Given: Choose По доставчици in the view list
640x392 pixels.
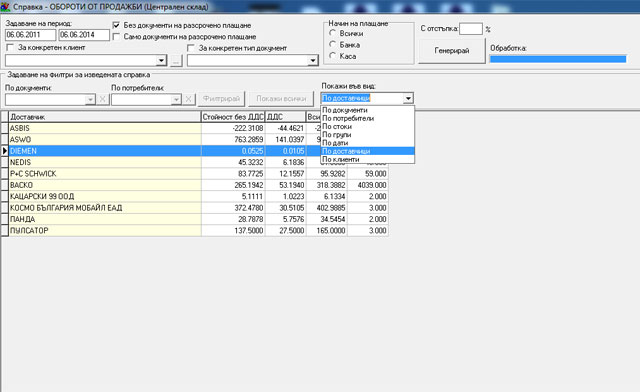Looking at the screenshot, I should pos(368,151).
